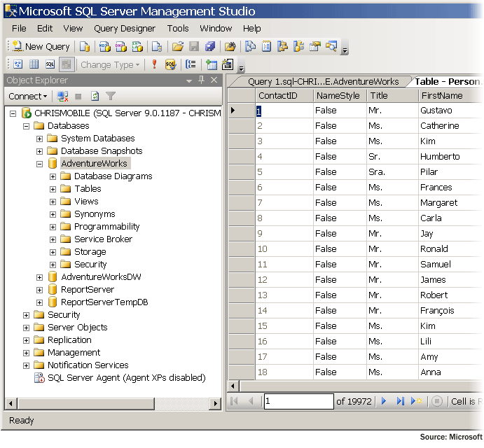Screen dimensions: 484x448
Task: Click the Filter funnel icon
Action: [x=111, y=97]
